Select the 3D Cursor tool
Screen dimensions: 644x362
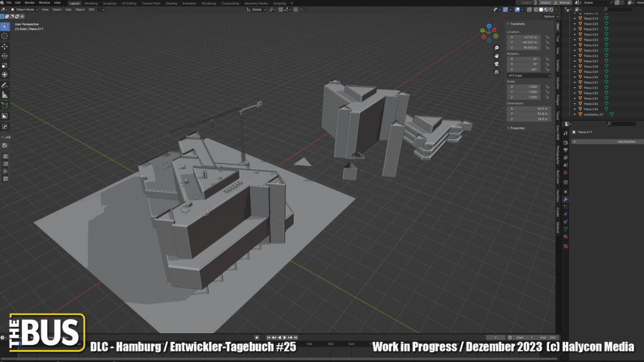(4, 36)
